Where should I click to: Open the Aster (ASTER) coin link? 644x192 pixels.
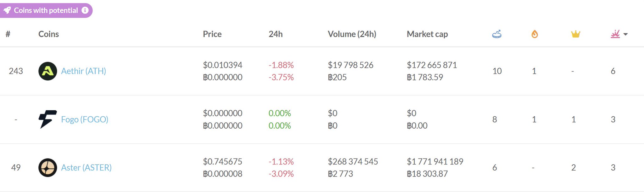[86, 167]
